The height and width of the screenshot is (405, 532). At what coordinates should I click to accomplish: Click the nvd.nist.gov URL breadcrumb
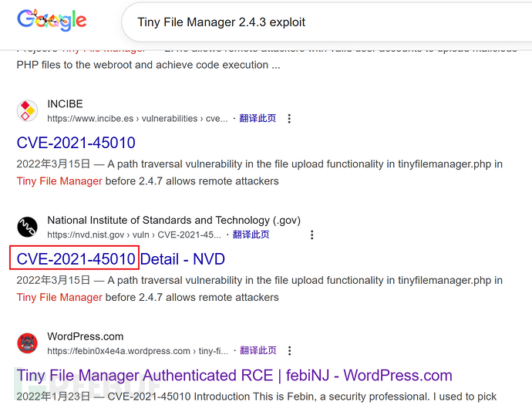pyautogui.click(x=133, y=235)
